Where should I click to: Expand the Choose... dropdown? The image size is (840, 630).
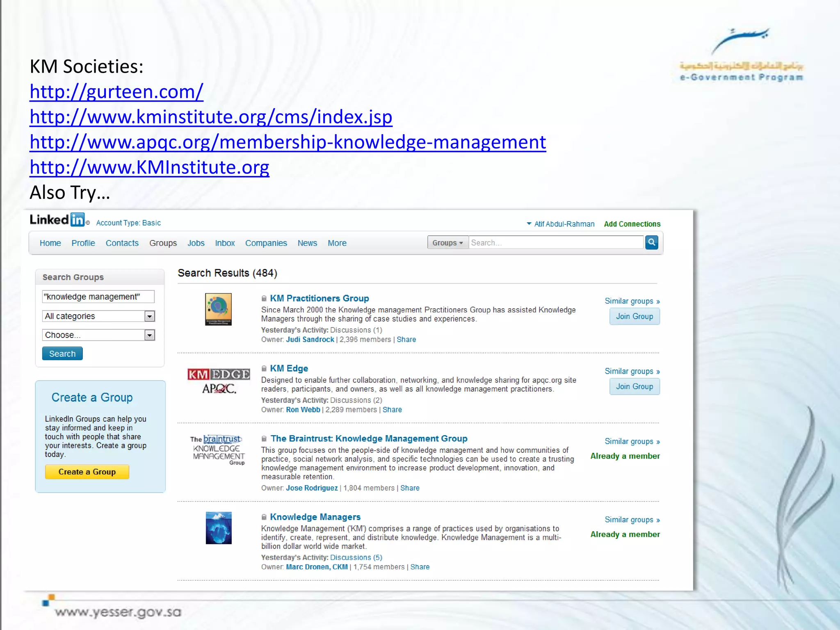[x=98, y=335]
